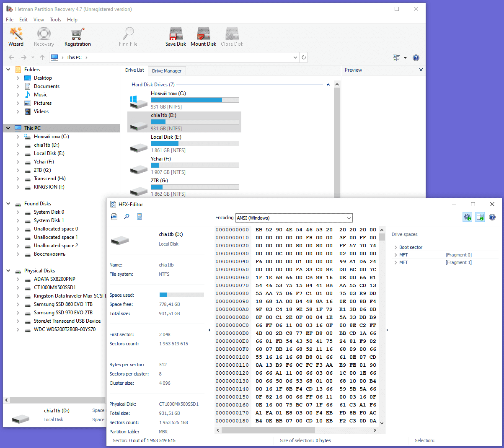
Task: Open the main window help icon
Action: click(416, 58)
